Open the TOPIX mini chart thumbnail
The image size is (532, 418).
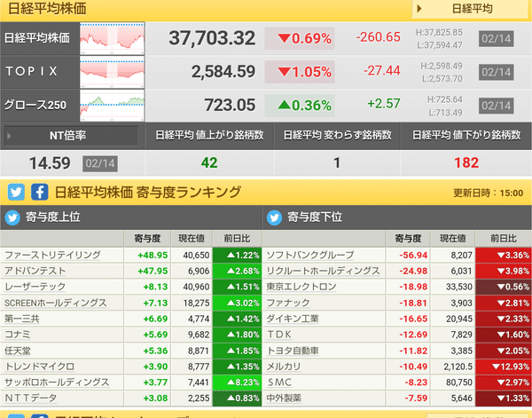[113, 72]
